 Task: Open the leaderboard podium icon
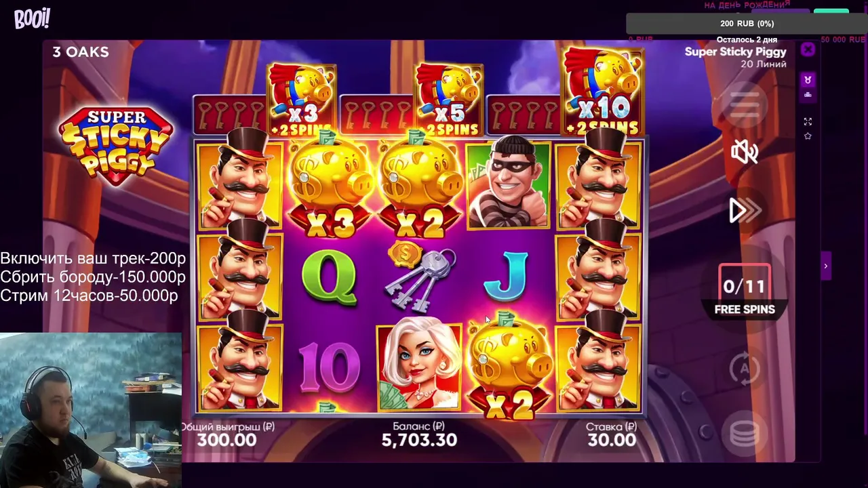808,95
